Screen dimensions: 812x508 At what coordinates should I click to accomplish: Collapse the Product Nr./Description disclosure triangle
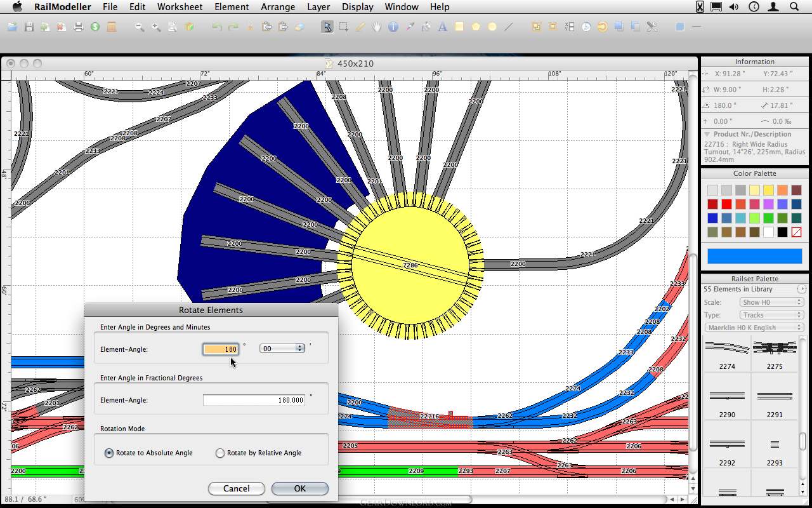(x=707, y=134)
